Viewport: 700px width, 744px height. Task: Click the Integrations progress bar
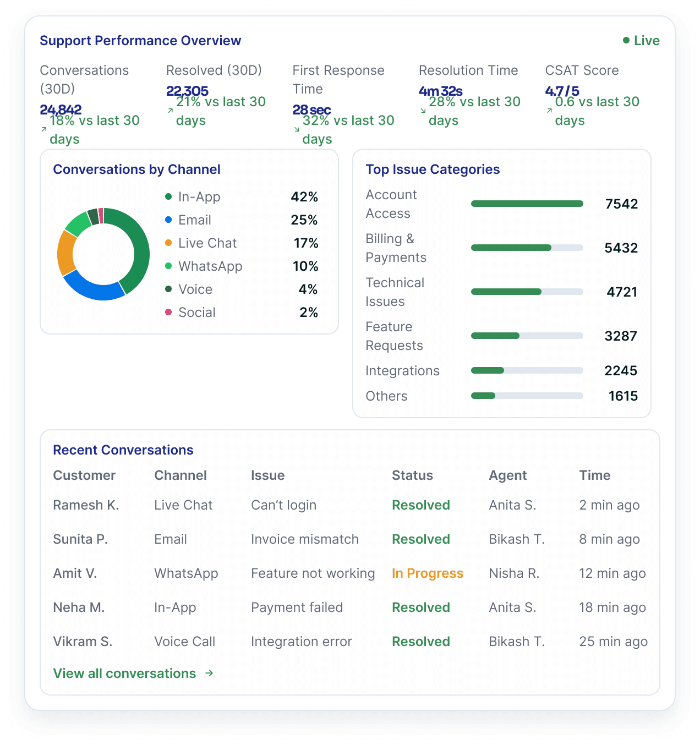coord(527,370)
